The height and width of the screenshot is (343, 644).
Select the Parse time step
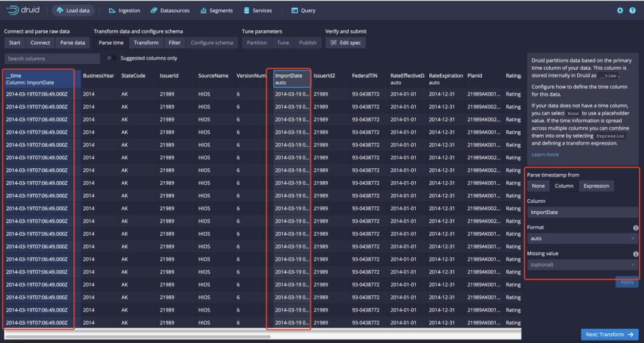point(111,43)
